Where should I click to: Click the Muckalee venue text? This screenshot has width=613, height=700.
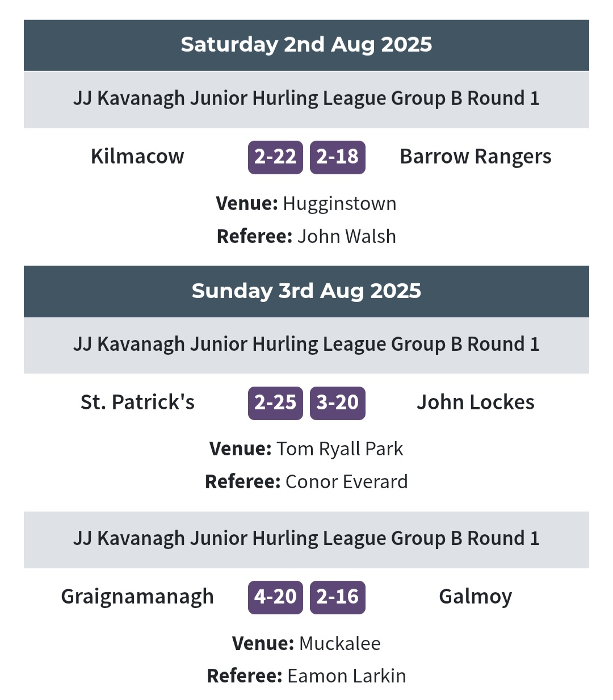click(339, 644)
